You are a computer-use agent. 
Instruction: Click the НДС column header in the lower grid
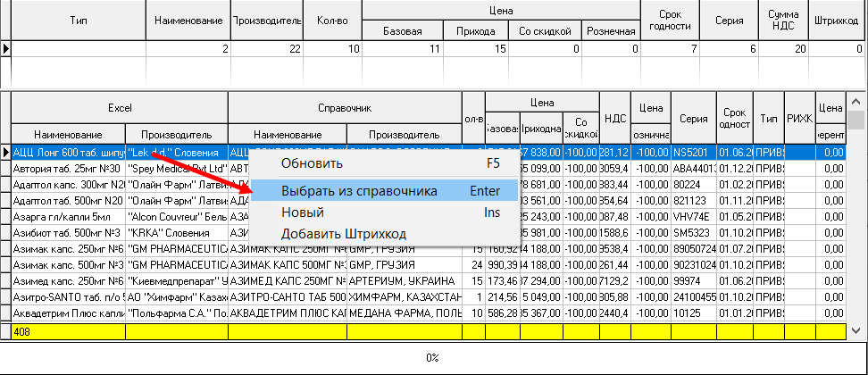[x=615, y=119]
